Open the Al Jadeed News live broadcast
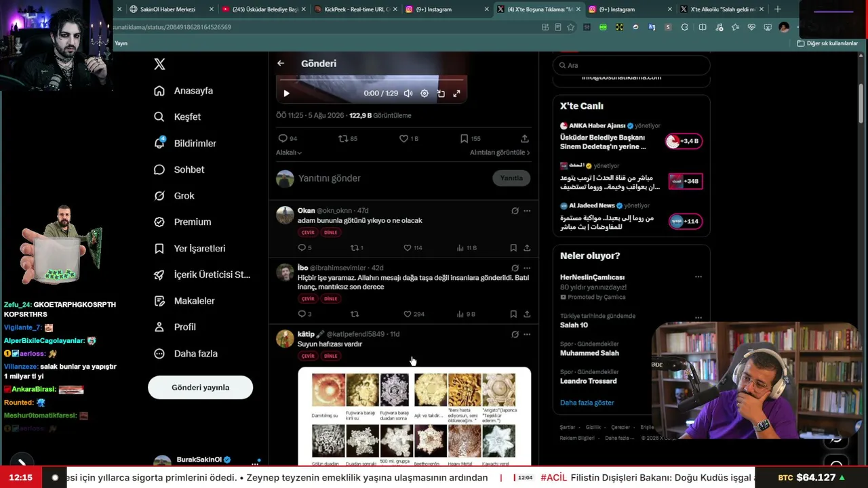 [631, 216]
